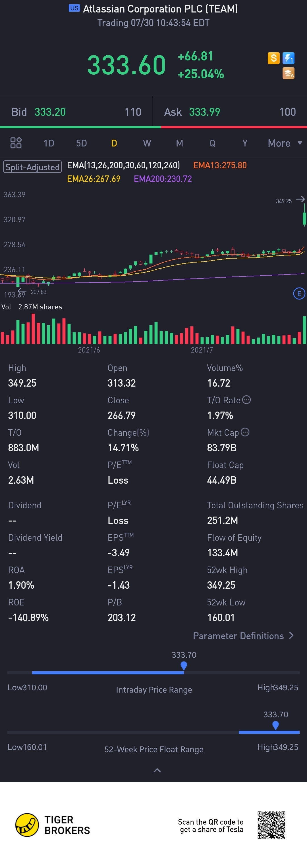Tap the ROE -140.89% value

coord(28,617)
